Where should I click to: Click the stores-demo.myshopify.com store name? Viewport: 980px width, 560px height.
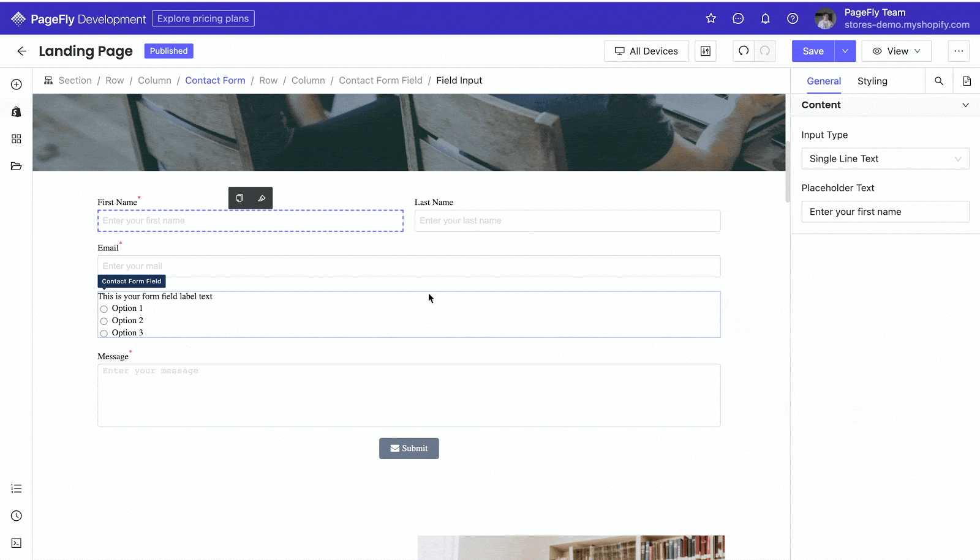pos(907,25)
